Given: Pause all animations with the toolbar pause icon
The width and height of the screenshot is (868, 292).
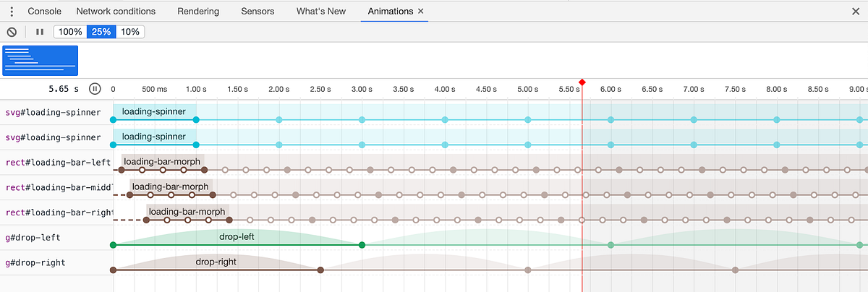Looking at the screenshot, I should [x=40, y=32].
